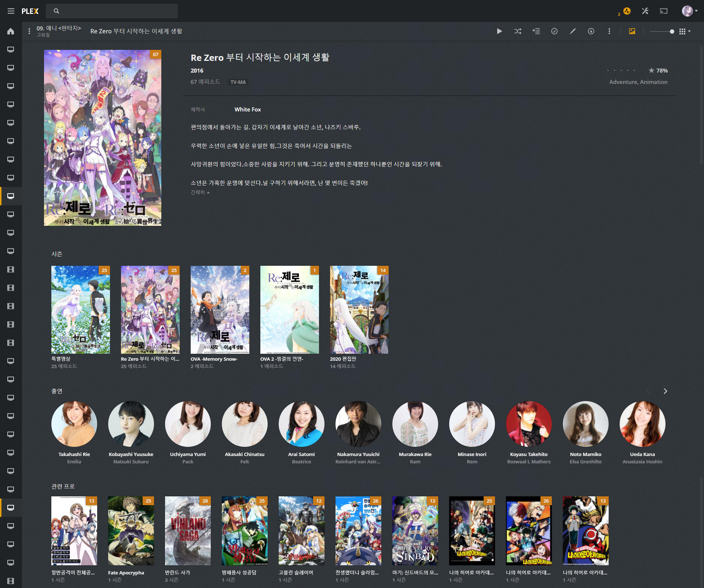Open related show Fate Apocrypha

coord(131,531)
